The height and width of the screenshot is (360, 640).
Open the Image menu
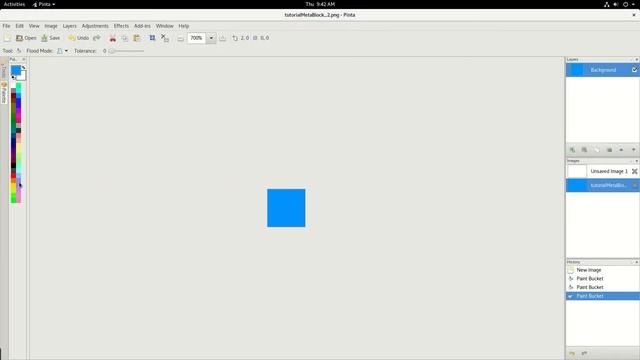coord(51,26)
